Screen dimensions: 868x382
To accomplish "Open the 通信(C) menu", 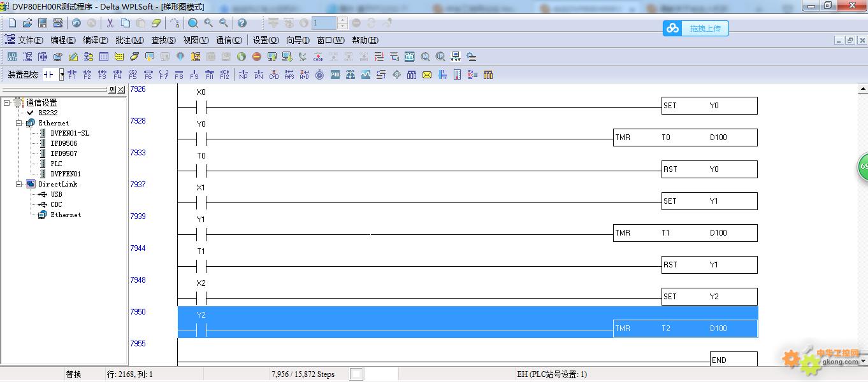I will (x=229, y=40).
